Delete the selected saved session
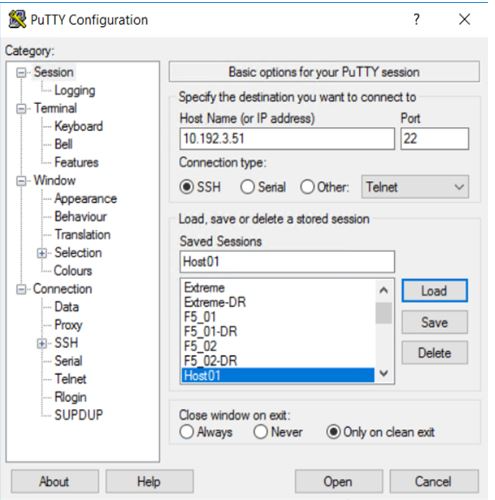The width and height of the screenshot is (495, 500). coord(434,353)
